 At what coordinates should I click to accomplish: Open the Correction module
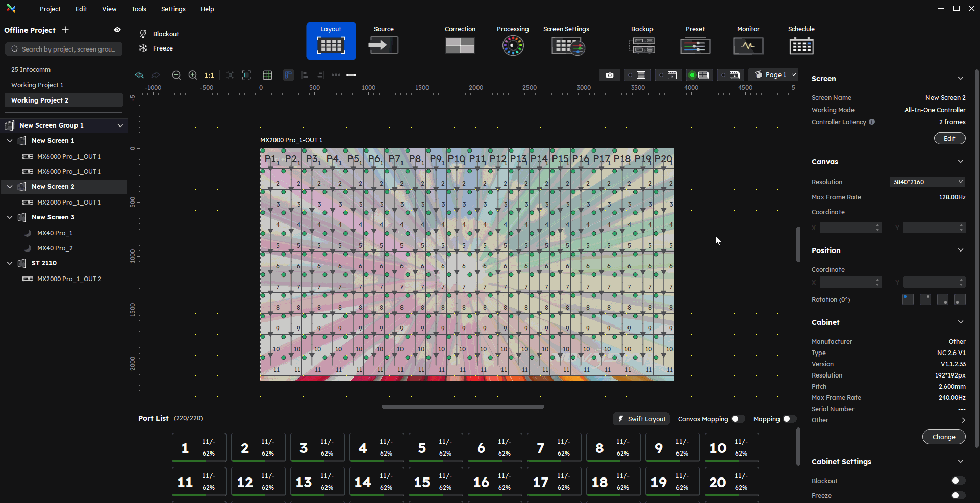[x=460, y=46]
